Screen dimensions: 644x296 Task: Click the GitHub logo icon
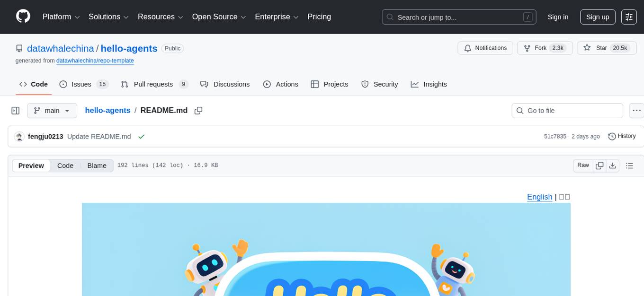tap(23, 17)
